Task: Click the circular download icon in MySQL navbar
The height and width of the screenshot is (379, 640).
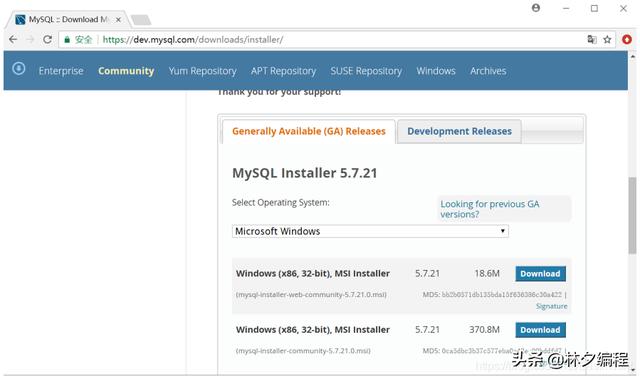Action: click(19, 69)
